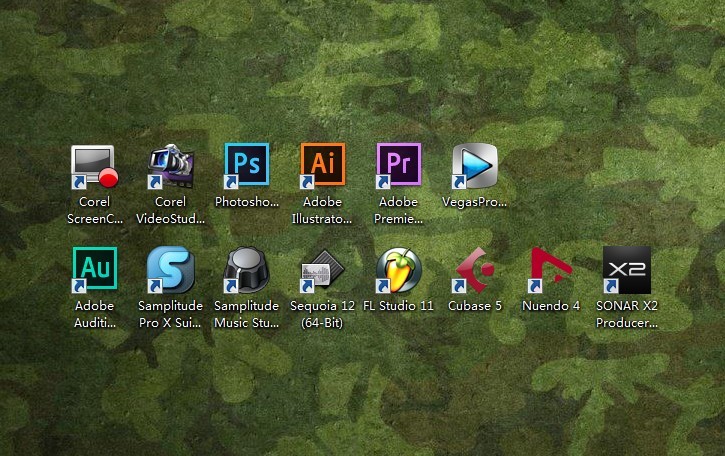
Task: Click the 'Sequoia 12 (64-Bit)' text label
Action: (322, 314)
